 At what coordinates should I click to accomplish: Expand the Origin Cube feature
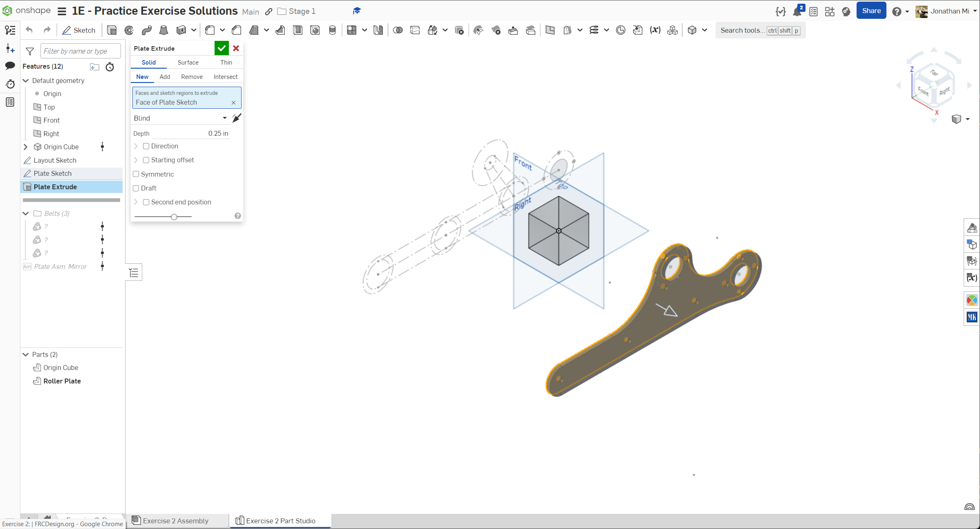point(26,147)
